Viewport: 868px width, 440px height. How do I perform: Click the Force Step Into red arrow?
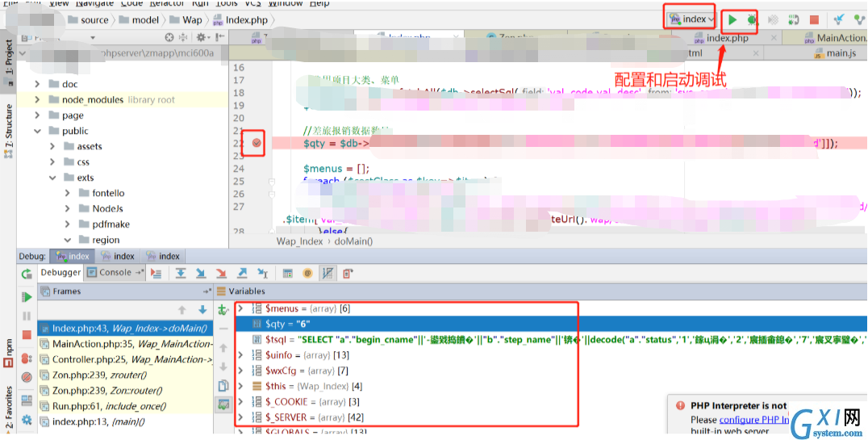[221, 273]
